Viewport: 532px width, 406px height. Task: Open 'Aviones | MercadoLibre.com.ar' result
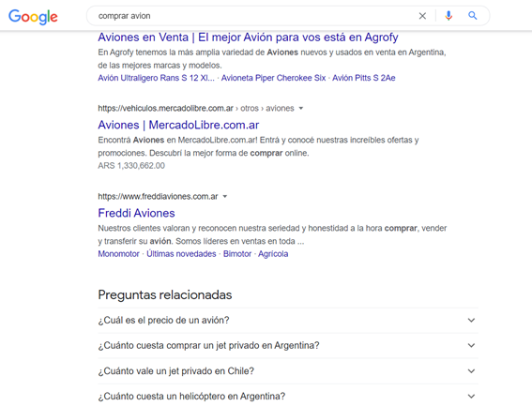tap(178, 125)
